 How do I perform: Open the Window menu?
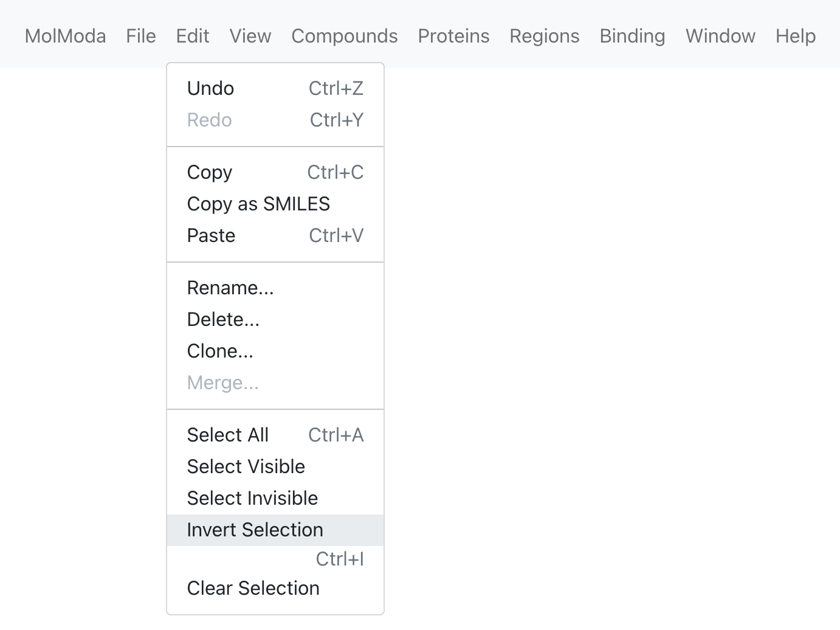[720, 36]
